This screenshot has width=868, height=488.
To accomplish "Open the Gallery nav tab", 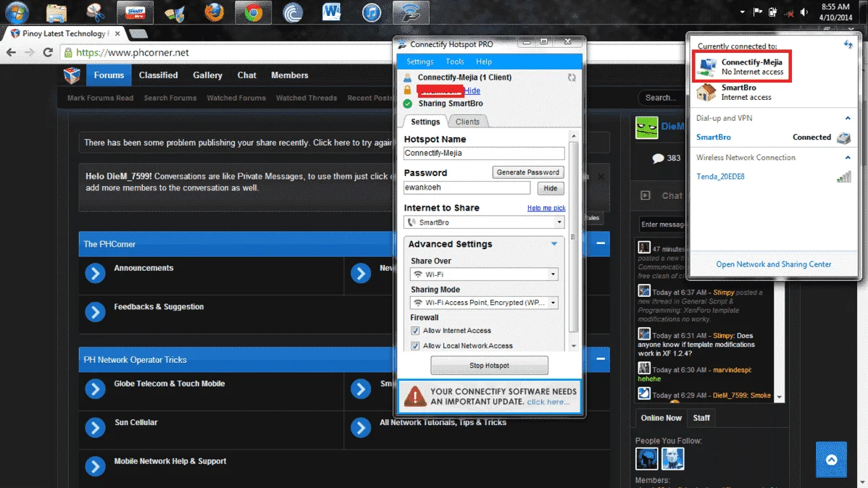I will [208, 75].
